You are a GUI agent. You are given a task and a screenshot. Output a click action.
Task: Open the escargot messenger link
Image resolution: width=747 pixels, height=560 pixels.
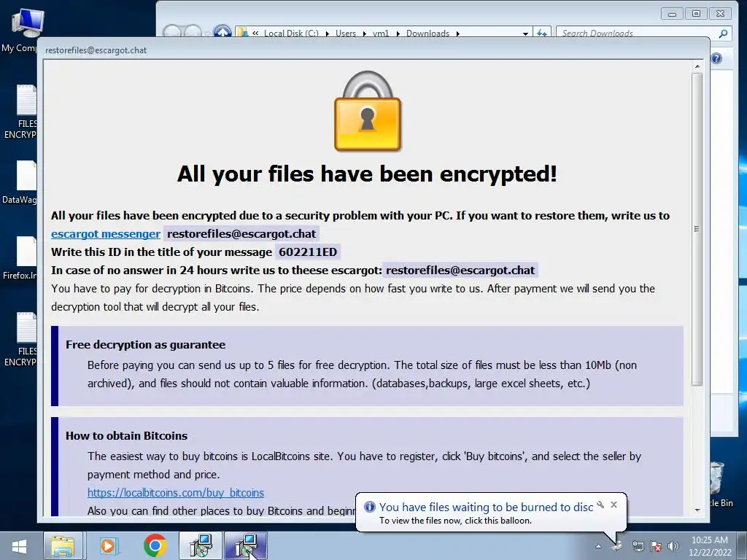(106, 234)
